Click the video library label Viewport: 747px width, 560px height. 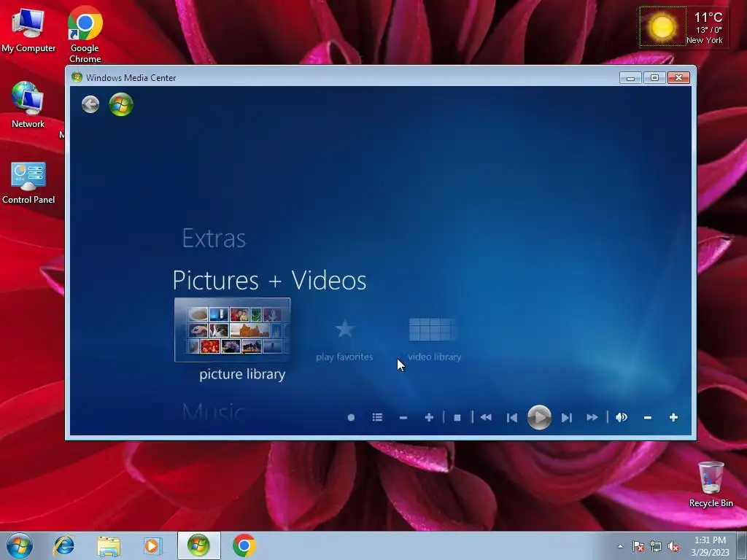[435, 357]
